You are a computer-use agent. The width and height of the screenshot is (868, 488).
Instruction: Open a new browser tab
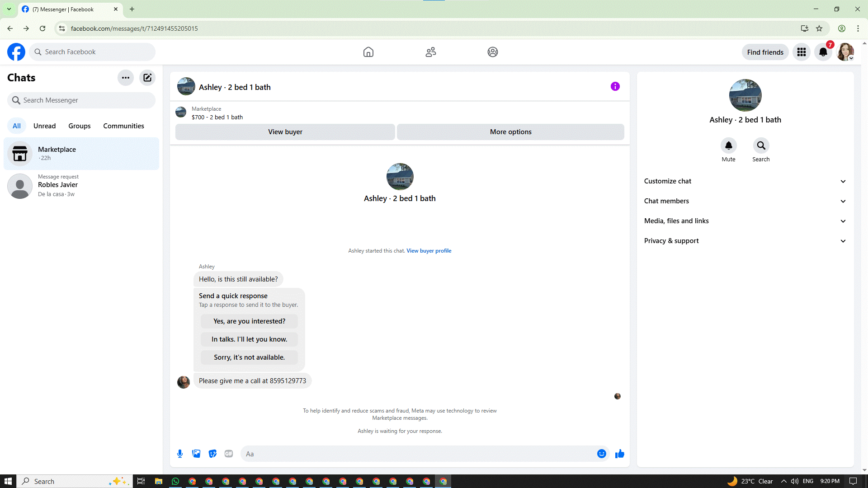click(132, 9)
